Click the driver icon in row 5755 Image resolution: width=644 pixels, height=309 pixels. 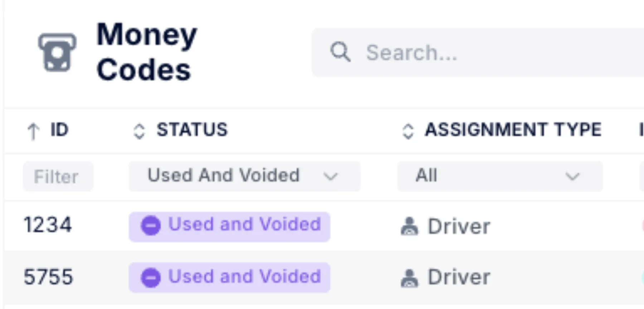409,278
